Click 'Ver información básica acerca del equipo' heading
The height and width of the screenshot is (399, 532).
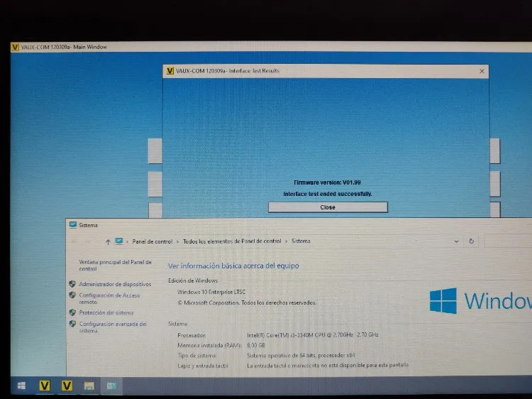tap(233, 266)
